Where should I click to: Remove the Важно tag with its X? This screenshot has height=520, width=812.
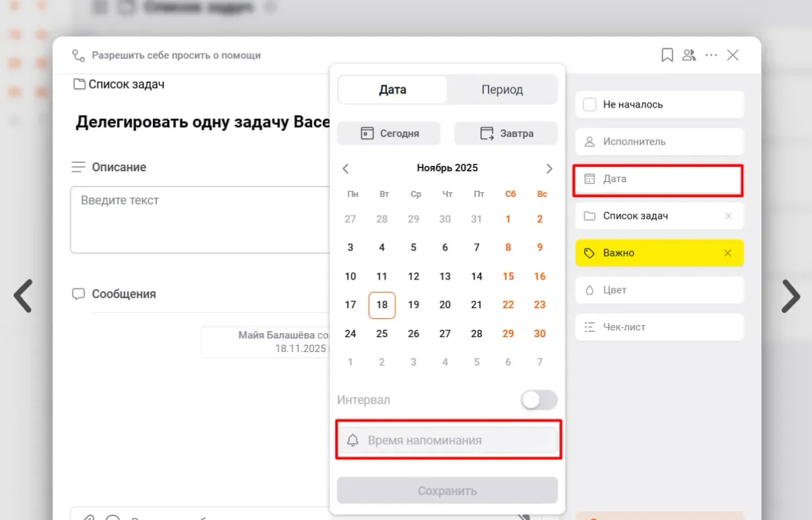tap(727, 253)
